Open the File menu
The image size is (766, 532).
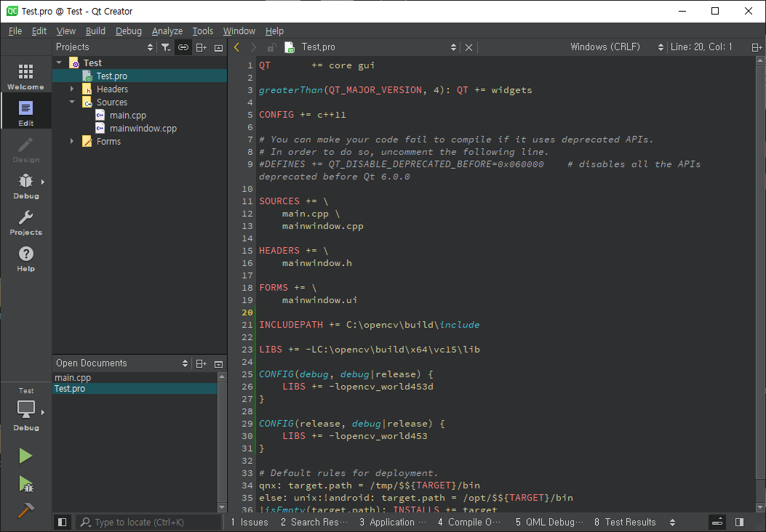(15, 31)
